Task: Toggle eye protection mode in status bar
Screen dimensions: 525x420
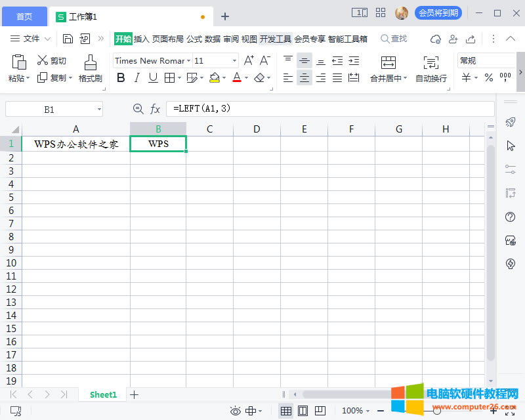Action: click(236, 411)
